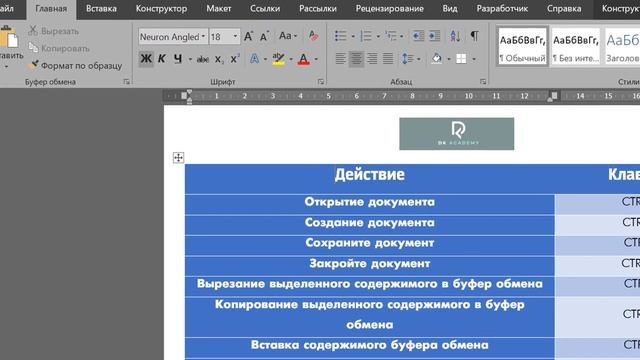Image resolution: width=640 pixels, height=360 pixels.
Task: Open the Paragraph (Абзац) dialog launcher
Action: [x=483, y=82]
